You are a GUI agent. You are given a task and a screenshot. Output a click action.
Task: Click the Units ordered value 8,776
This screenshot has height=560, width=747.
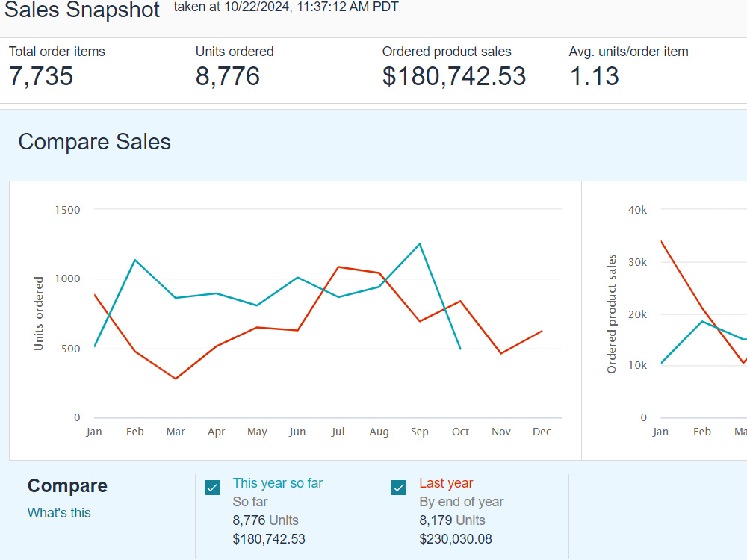tap(228, 76)
